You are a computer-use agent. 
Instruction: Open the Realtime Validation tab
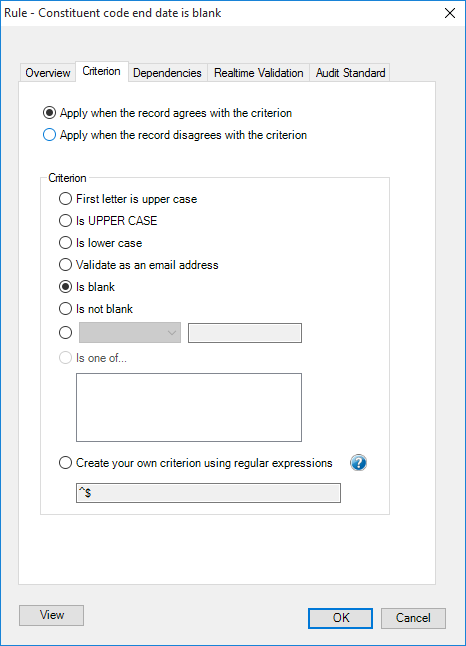[x=259, y=73]
